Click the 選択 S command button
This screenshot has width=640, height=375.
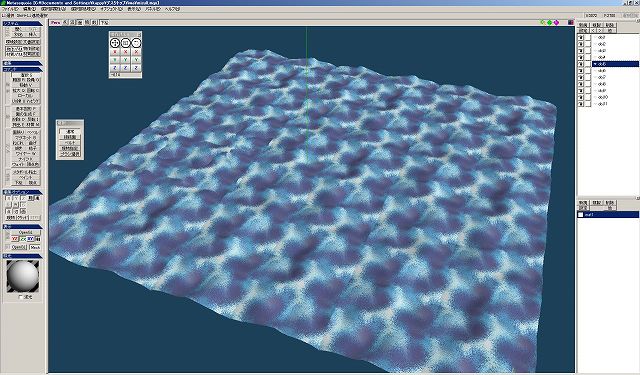click(x=26, y=75)
